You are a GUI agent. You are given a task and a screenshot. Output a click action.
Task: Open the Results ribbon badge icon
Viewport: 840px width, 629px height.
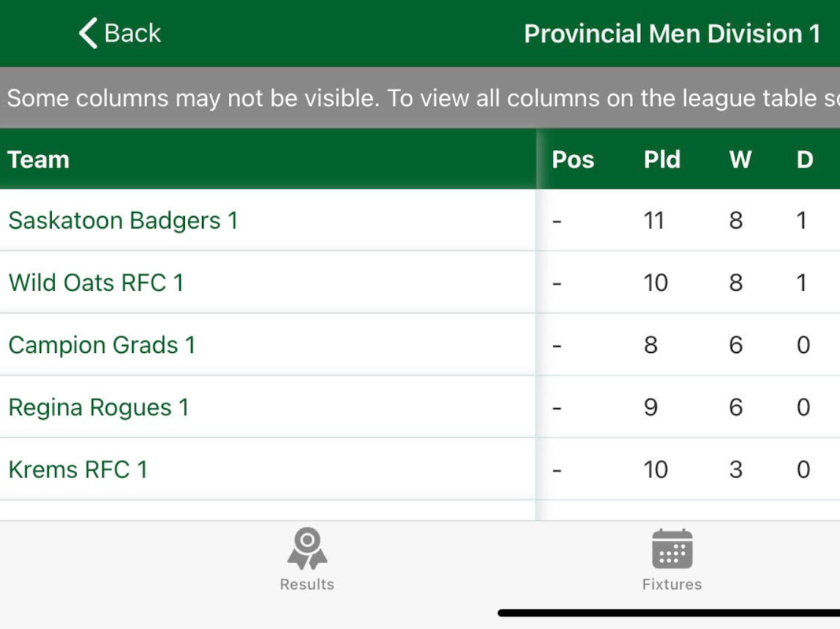[x=307, y=549]
